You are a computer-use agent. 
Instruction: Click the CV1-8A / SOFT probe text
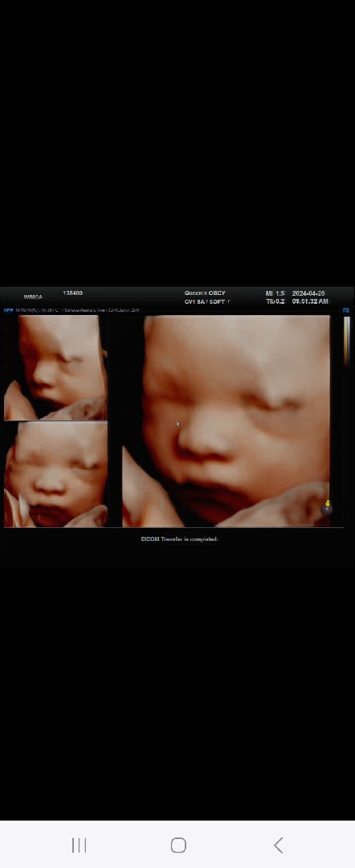(x=206, y=301)
